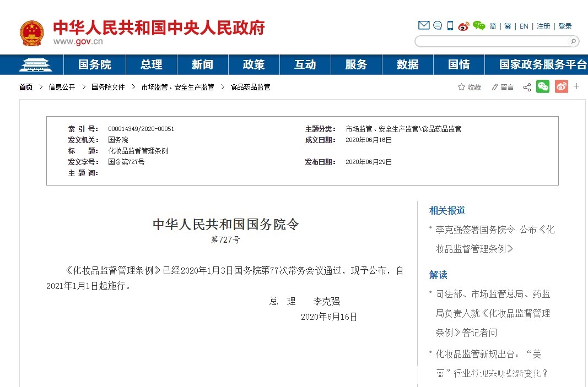Go to 食品药品监管 in breadcrumb
588x387 pixels.
point(251,88)
